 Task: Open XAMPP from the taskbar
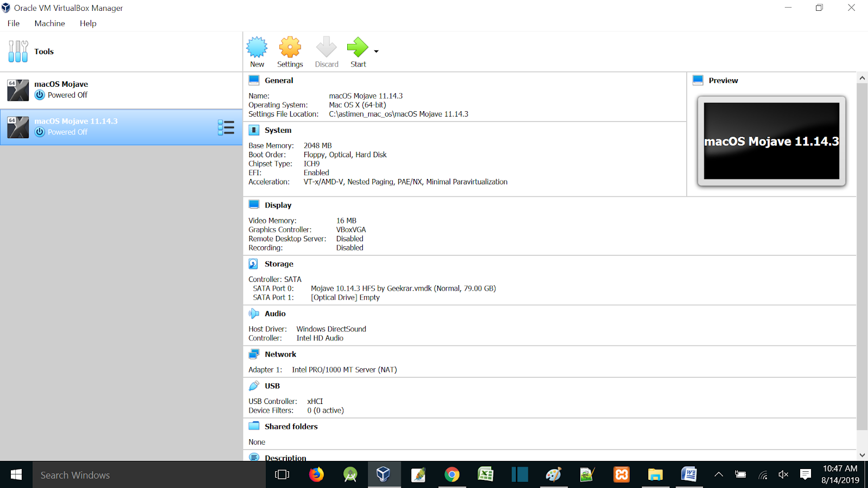(621, 474)
